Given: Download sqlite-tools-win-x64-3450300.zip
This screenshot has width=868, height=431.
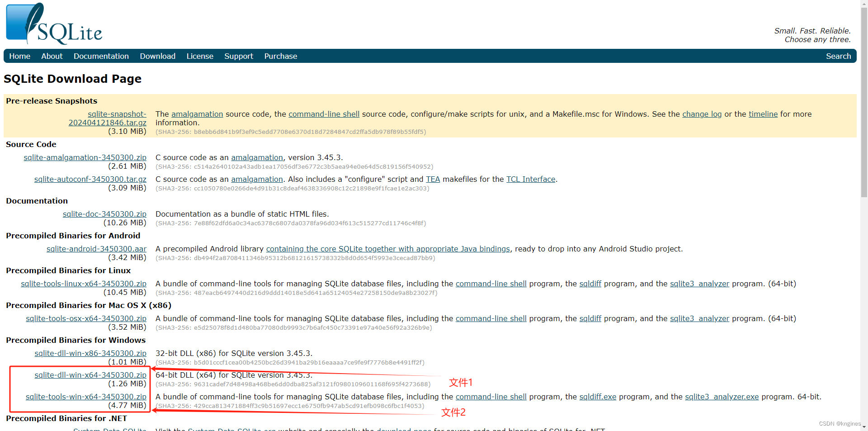Looking at the screenshot, I should pos(86,397).
